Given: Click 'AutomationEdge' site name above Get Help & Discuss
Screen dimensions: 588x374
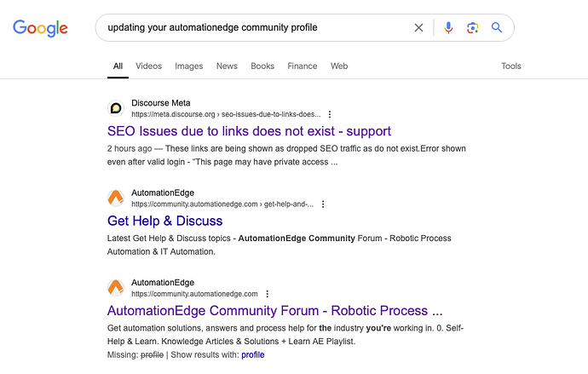Looking at the screenshot, I should (x=163, y=193).
